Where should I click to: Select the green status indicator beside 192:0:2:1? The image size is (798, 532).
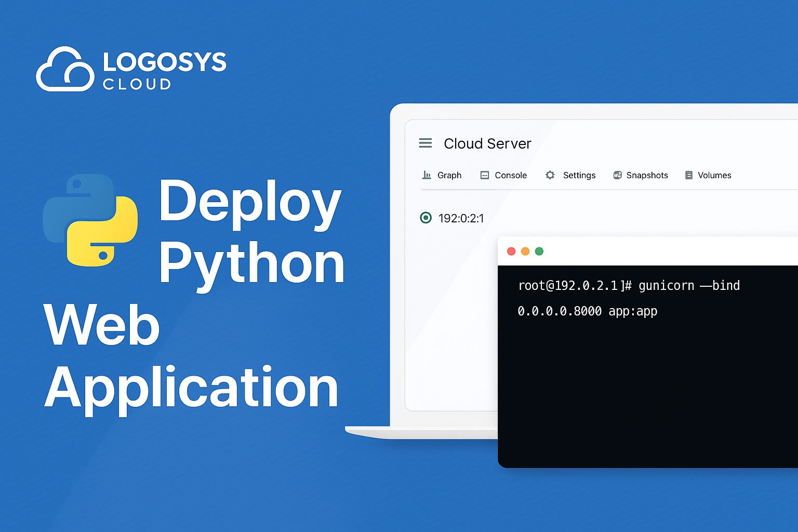tap(425, 218)
